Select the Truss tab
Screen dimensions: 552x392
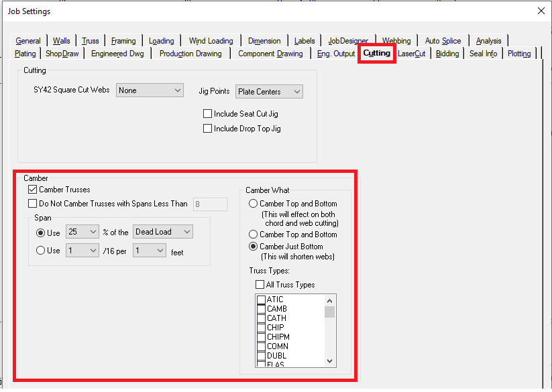(90, 40)
